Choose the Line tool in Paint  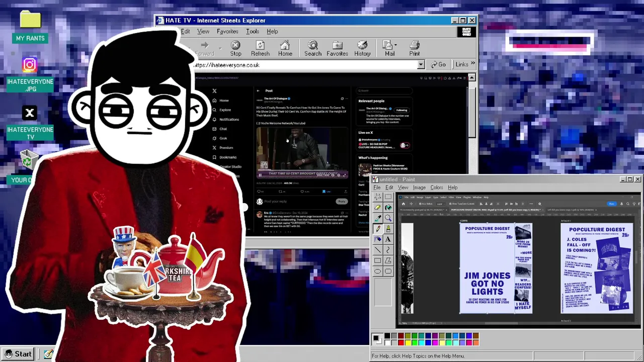pyautogui.click(x=377, y=250)
